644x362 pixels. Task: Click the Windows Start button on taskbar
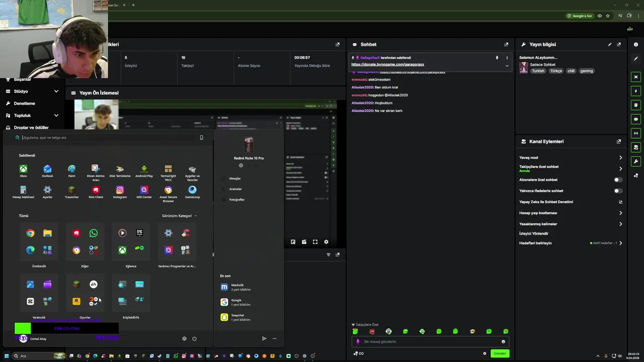tap(7, 355)
